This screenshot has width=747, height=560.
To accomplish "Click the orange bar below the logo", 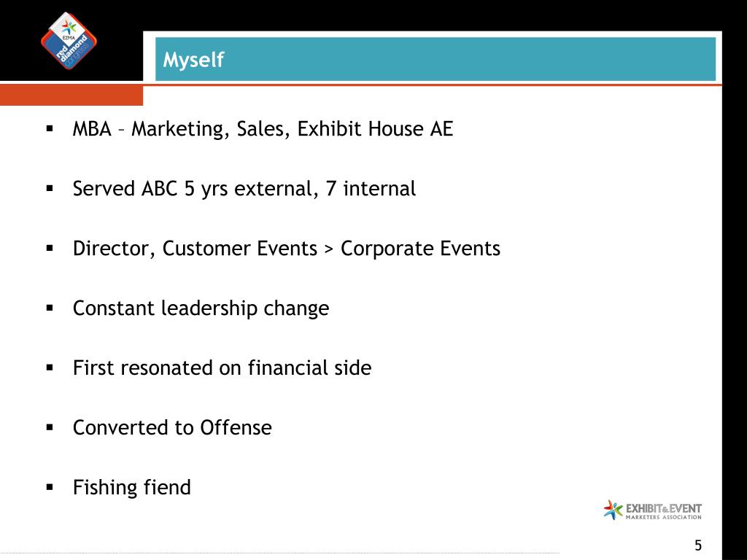I will [x=71, y=96].
